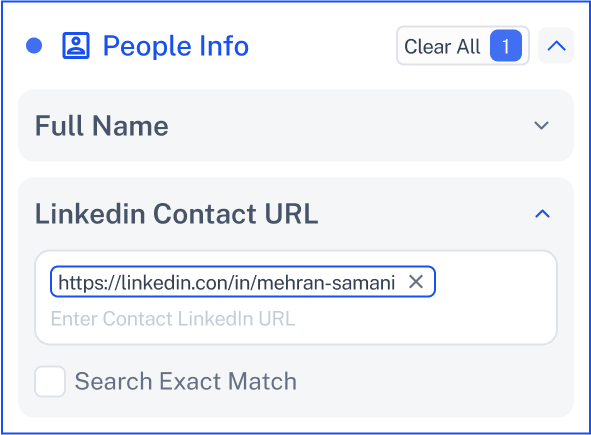The width and height of the screenshot is (591, 435).
Task: Click the Full Name label text
Action: [x=102, y=126]
